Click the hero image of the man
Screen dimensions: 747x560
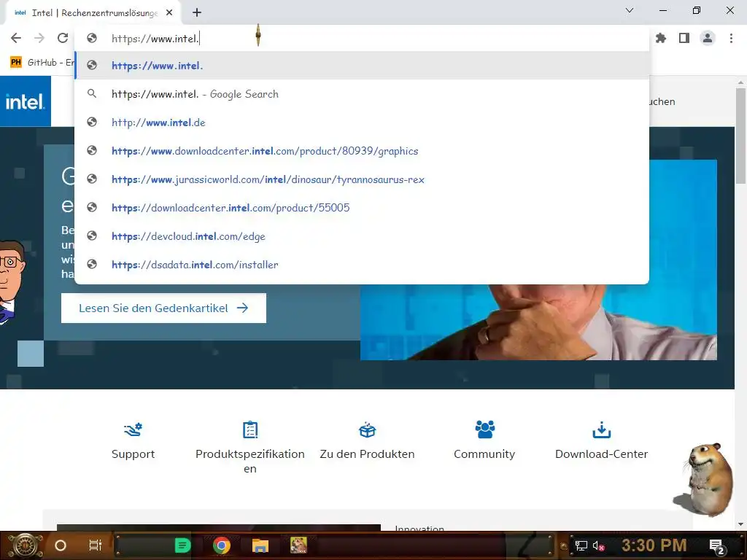click(538, 322)
